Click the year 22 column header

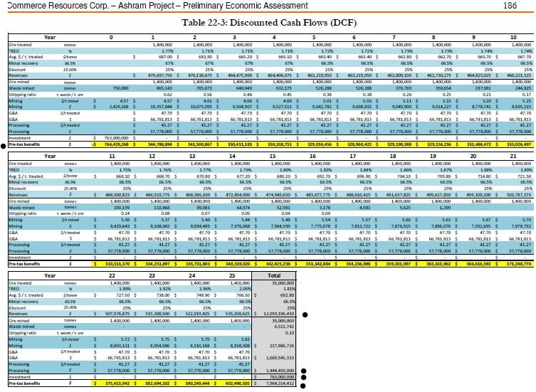coord(112,275)
